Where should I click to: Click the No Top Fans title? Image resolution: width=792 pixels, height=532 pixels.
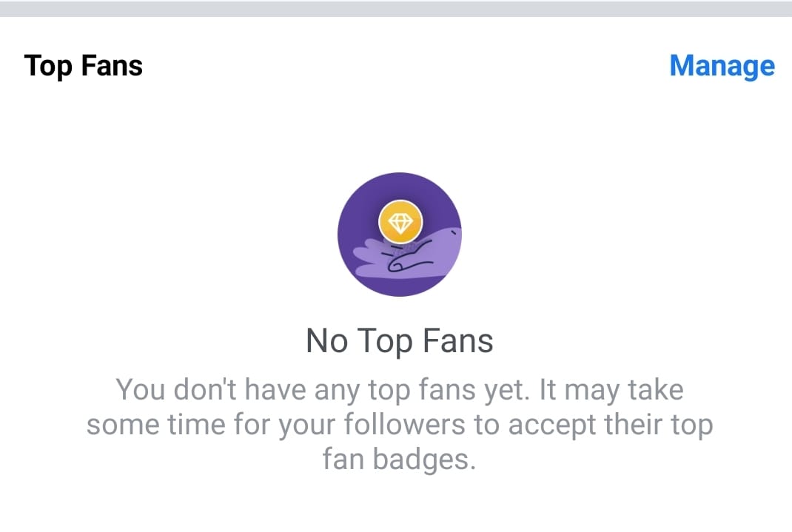[x=400, y=341]
